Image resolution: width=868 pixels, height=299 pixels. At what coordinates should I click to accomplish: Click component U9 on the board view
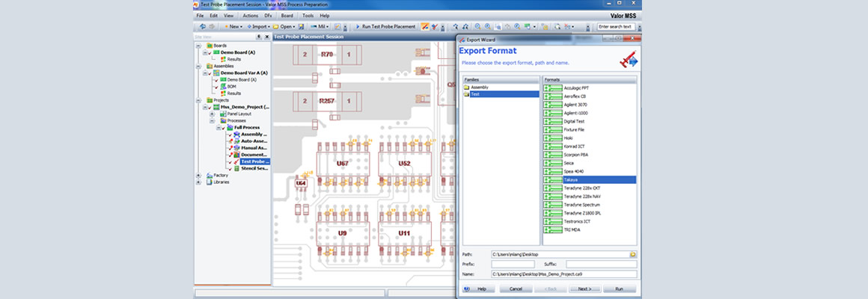[x=343, y=234]
